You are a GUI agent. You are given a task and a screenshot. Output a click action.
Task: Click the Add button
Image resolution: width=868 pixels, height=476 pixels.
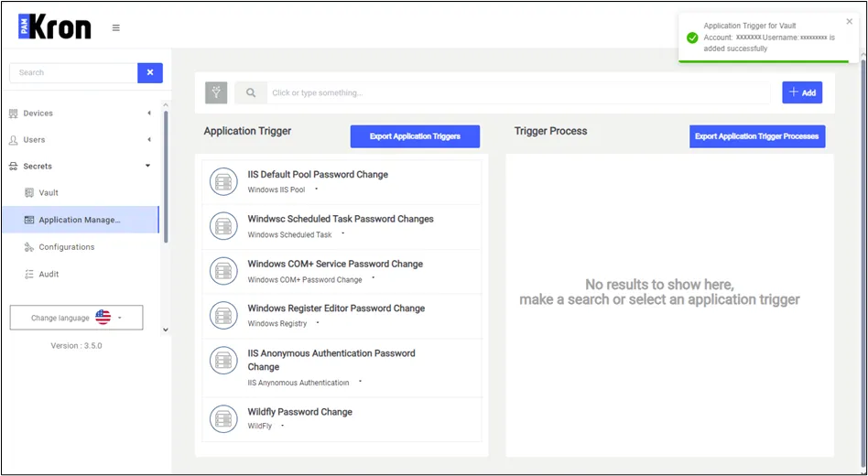[802, 92]
